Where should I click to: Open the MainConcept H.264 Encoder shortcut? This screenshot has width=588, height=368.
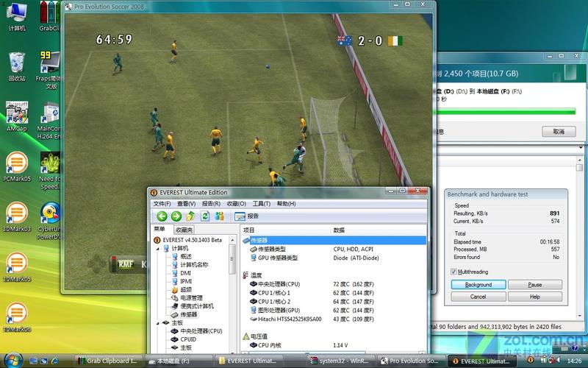(49, 120)
